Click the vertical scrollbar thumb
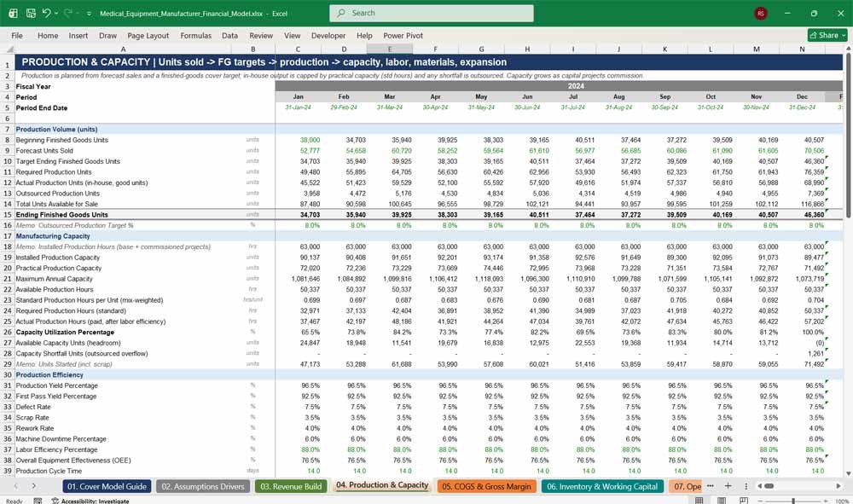This screenshot has width=853, height=504. pyautogui.click(x=848, y=135)
